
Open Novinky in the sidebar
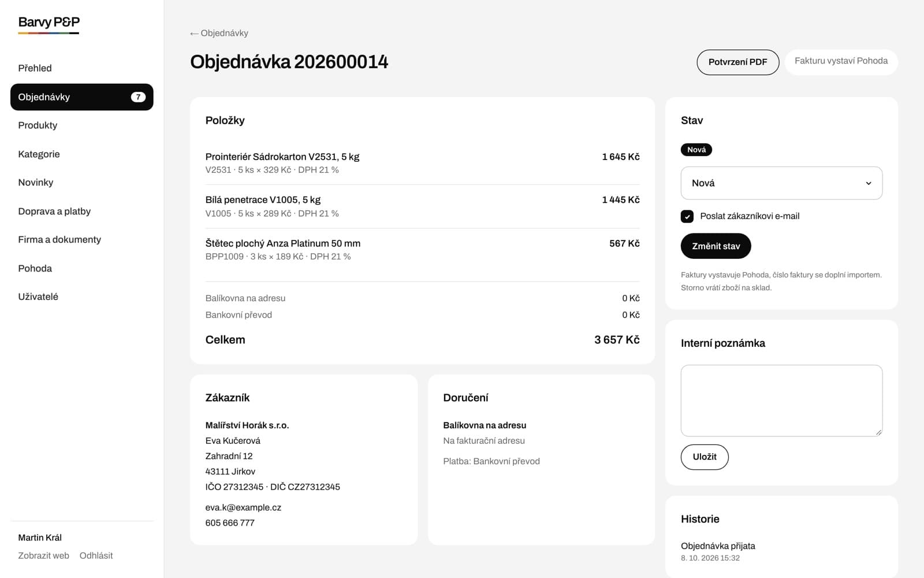pyautogui.click(x=35, y=183)
